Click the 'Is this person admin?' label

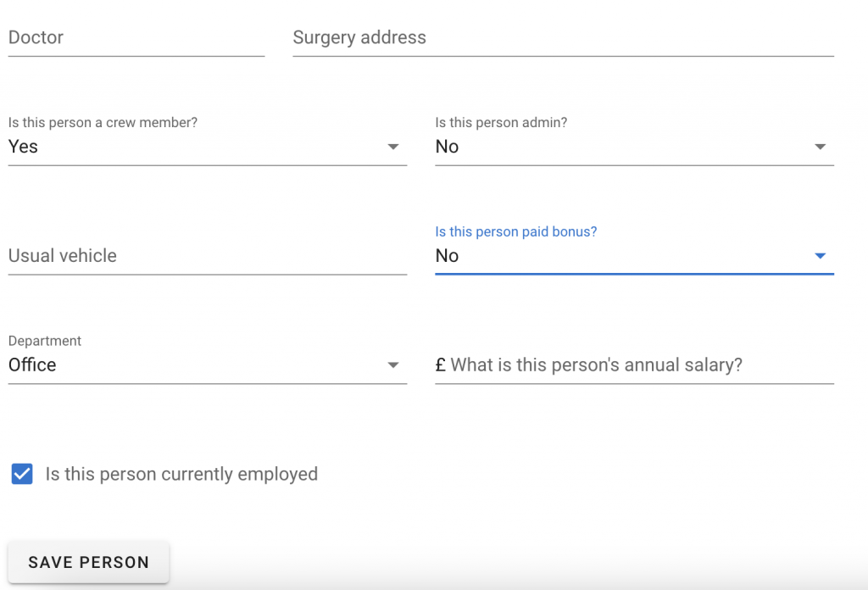coord(501,123)
